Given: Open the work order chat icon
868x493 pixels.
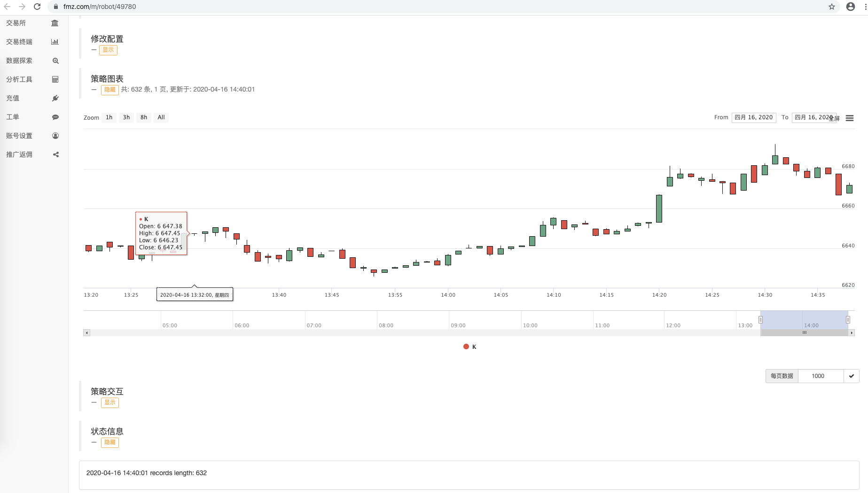Looking at the screenshot, I should [x=55, y=117].
